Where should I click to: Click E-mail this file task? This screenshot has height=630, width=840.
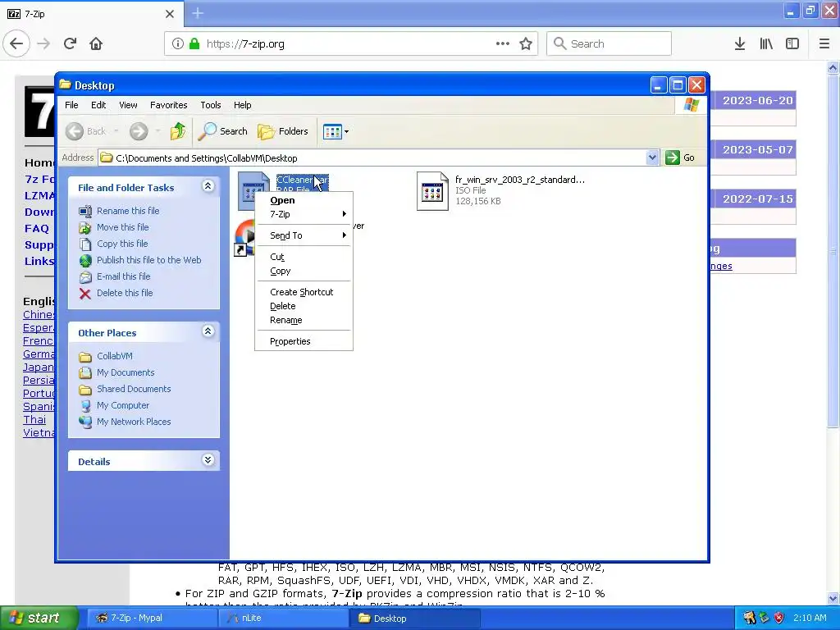[x=115, y=276]
